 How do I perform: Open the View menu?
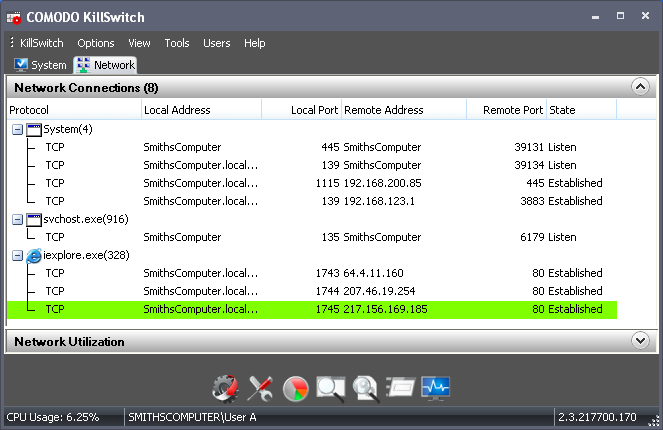(x=139, y=43)
